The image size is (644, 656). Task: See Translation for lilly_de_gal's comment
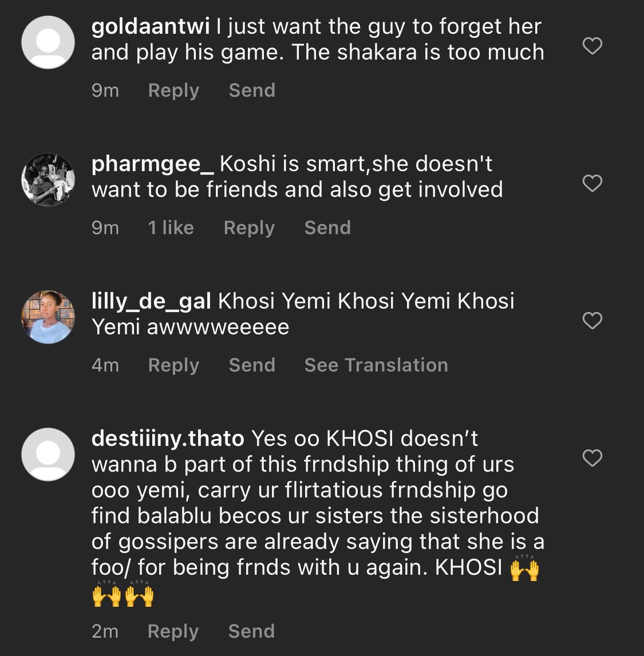tap(376, 365)
